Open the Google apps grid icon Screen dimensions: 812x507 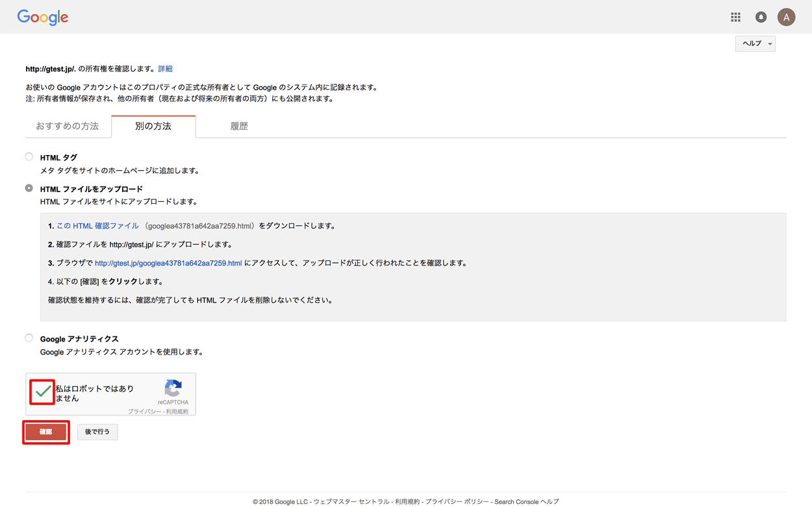(735, 18)
